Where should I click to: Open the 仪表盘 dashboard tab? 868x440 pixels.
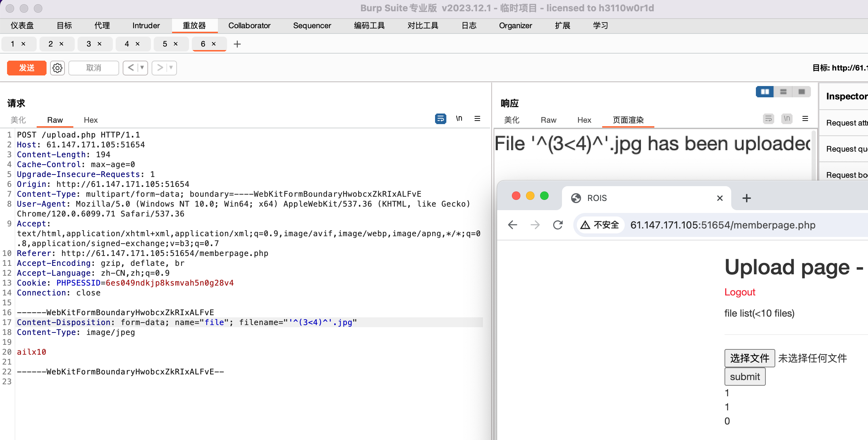click(x=22, y=26)
